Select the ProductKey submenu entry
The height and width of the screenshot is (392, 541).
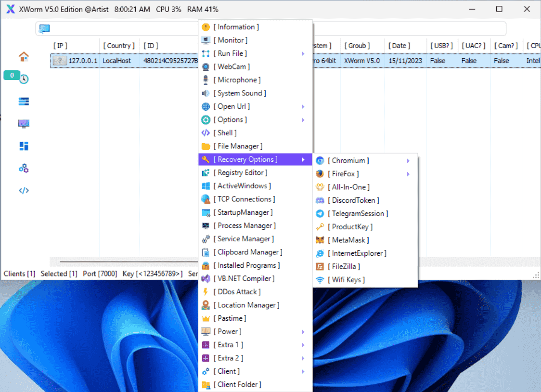[x=365, y=227]
